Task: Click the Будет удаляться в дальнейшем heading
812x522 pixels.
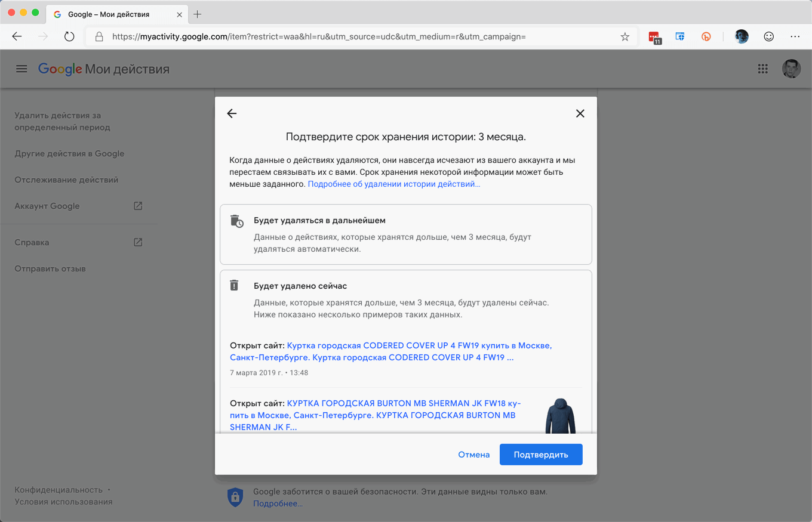Action: coord(319,220)
